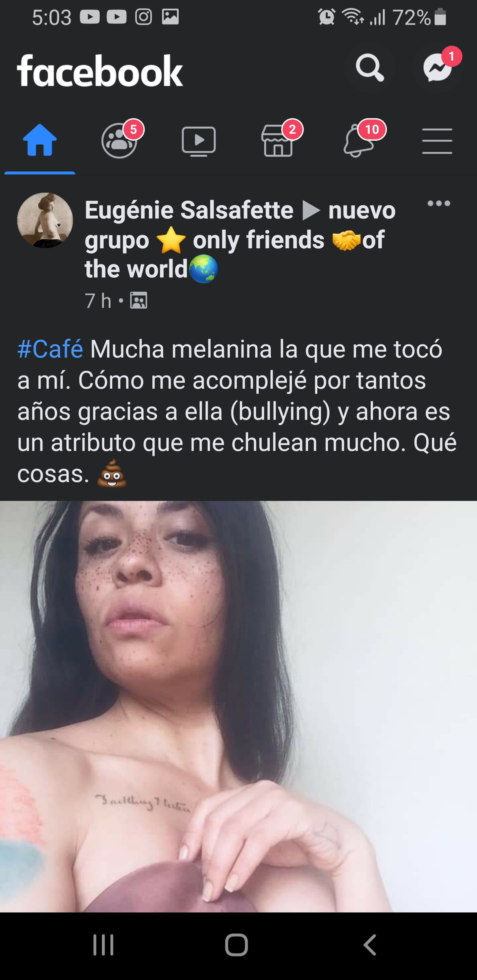Image resolution: width=477 pixels, height=980 pixels.
Task: Tap the '7 h' post timestamp
Action: pos(98,301)
